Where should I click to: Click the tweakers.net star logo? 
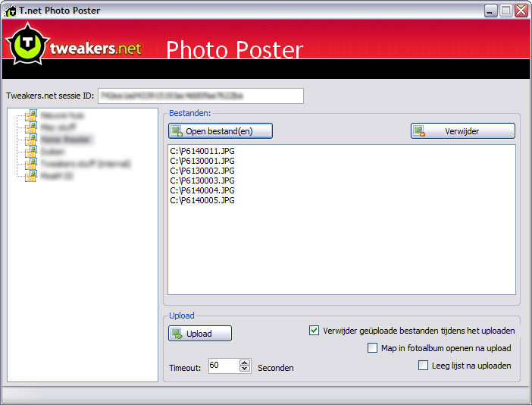(27, 44)
